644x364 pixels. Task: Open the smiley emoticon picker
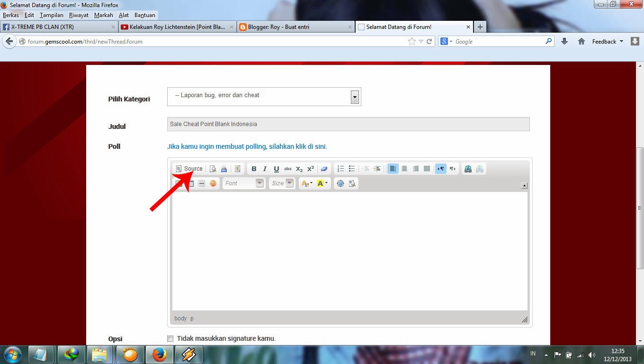(x=213, y=183)
